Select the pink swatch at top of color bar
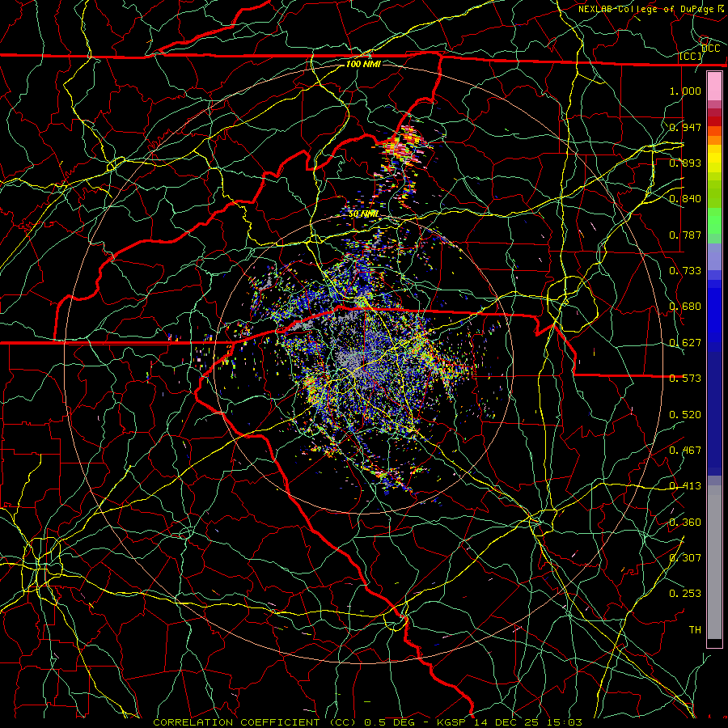The image size is (728, 728). pos(714,86)
